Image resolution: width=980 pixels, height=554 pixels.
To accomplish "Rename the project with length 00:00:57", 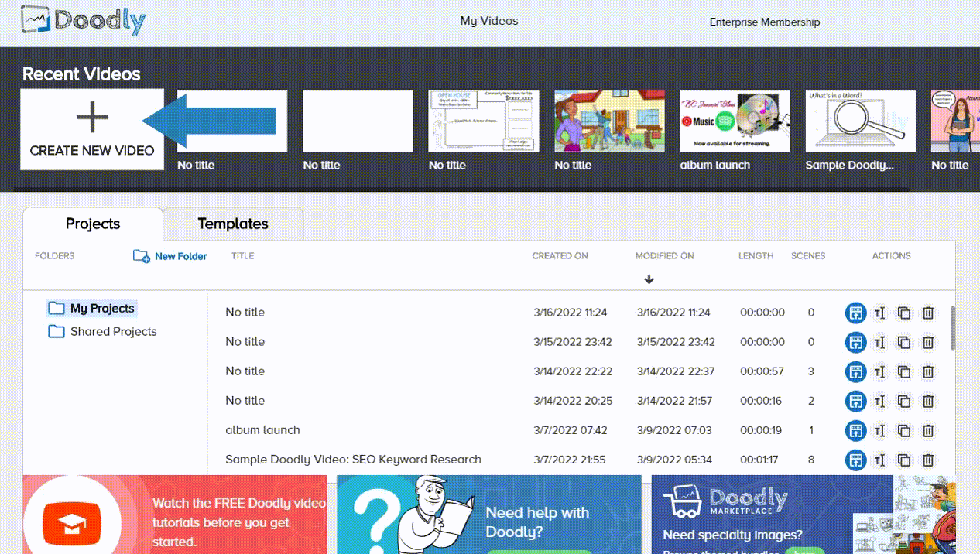I will pos(879,372).
